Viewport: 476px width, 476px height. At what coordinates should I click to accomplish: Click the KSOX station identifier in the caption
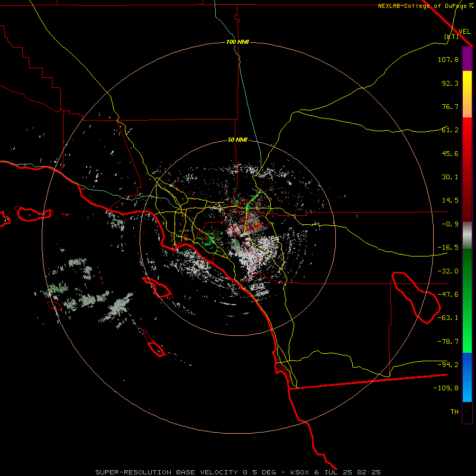click(x=300, y=472)
